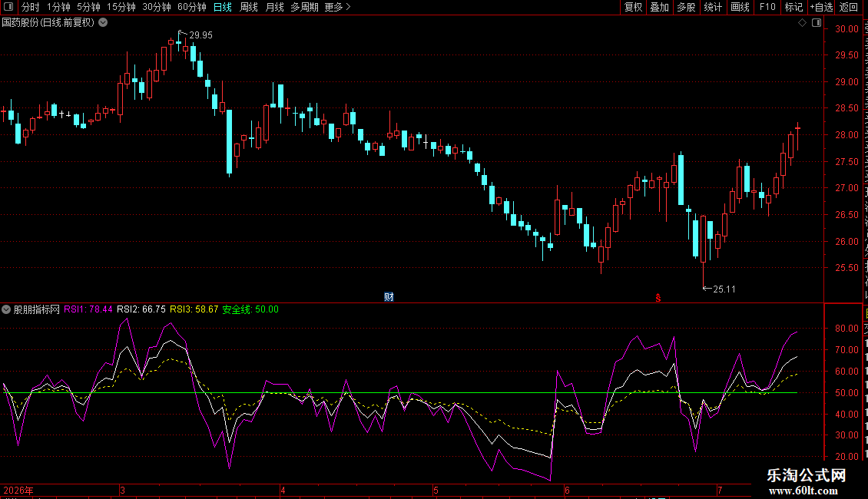Image resolution: width=868 pixels, height=499 pixels.
Task: Click the RSI1: 78.44 value
Action: [x=88, y=309]
